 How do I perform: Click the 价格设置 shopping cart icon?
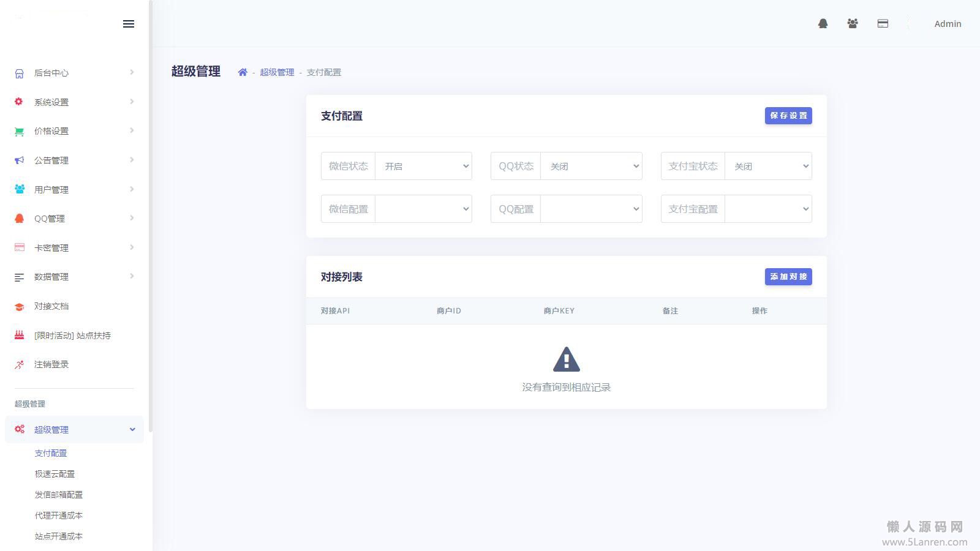20,131
